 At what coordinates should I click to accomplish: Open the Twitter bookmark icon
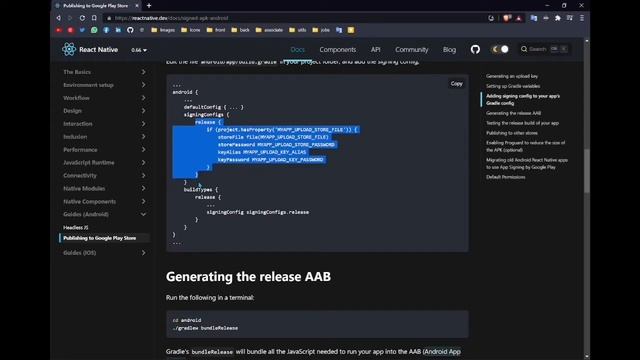click(x=82, y=30)
